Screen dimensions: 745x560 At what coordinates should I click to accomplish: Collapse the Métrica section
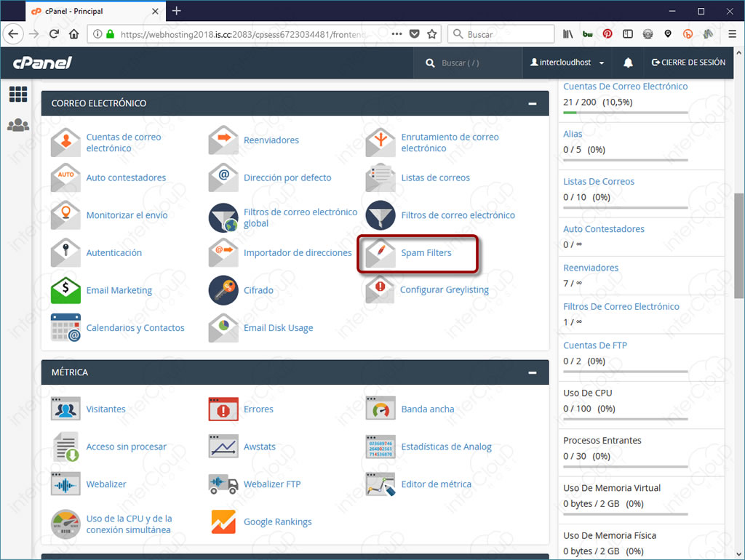coord(533,372)
